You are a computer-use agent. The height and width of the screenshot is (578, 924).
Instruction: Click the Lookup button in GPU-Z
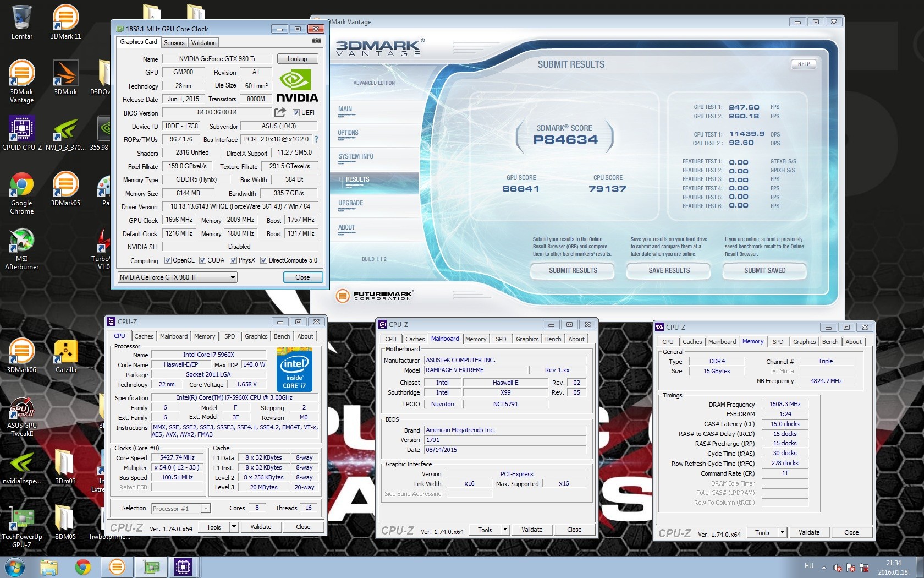coord(297,59)
